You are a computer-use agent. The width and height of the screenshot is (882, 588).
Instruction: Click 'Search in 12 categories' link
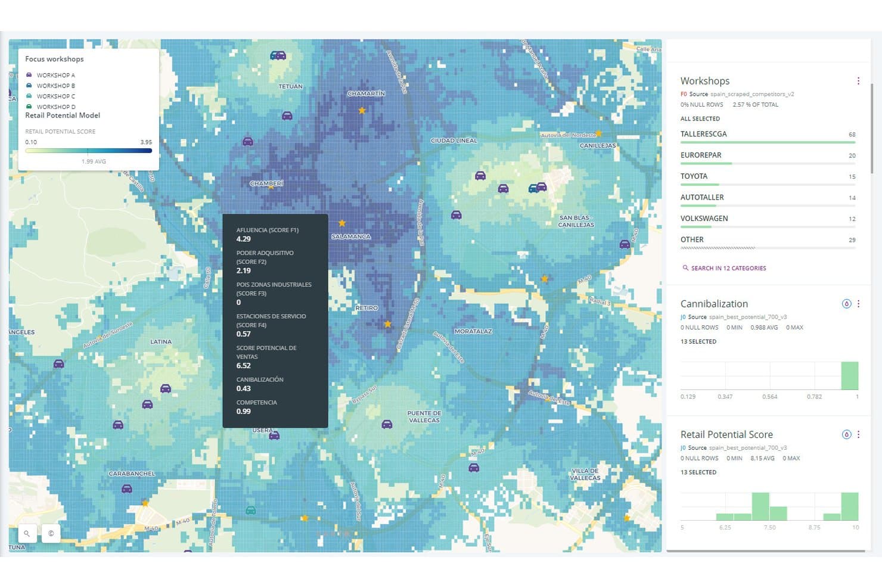coord(728,268)
